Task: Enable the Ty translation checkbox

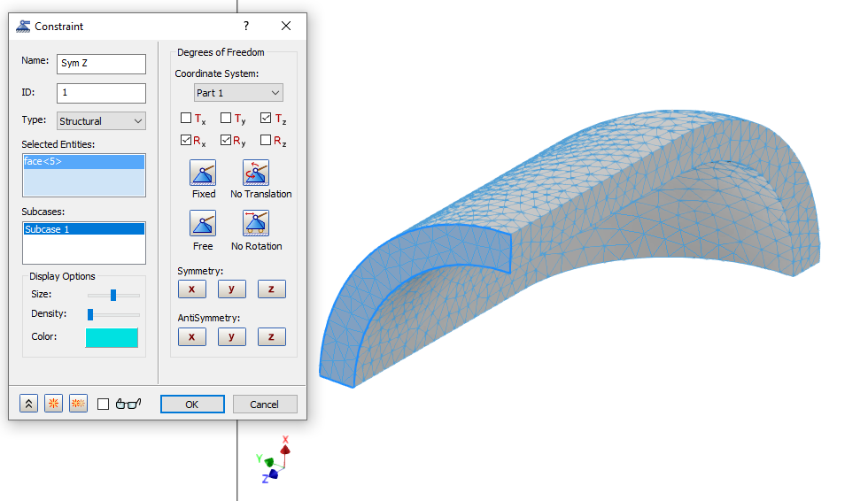Action: pyautogui.click(x=226, y=118)
